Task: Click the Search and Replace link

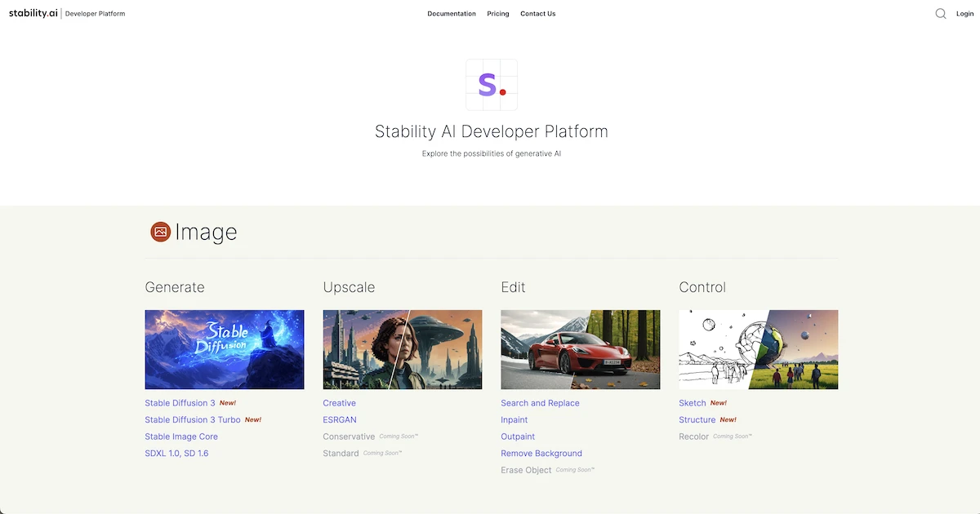Action: pos(540,403)
